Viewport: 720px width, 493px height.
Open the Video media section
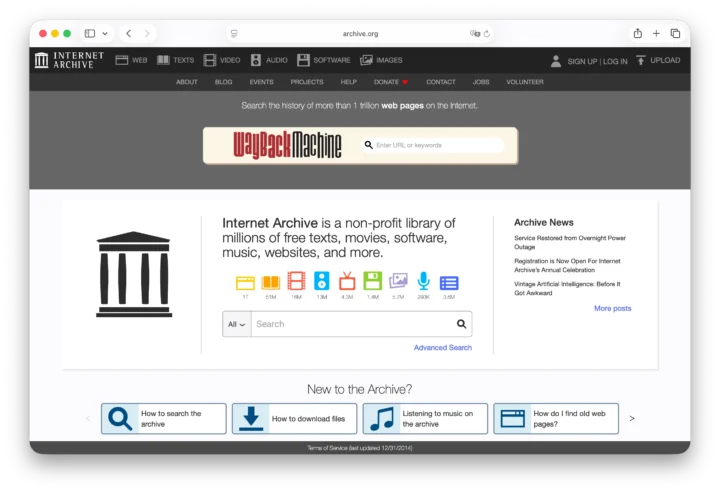[222, 60]
